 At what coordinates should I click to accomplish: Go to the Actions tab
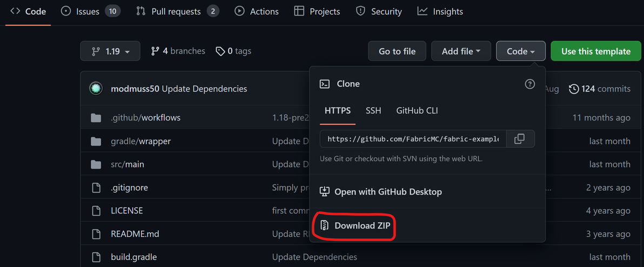[257, 11]
